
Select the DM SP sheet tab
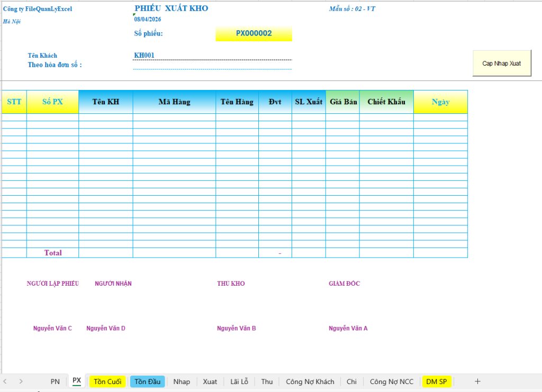point(437,381)
